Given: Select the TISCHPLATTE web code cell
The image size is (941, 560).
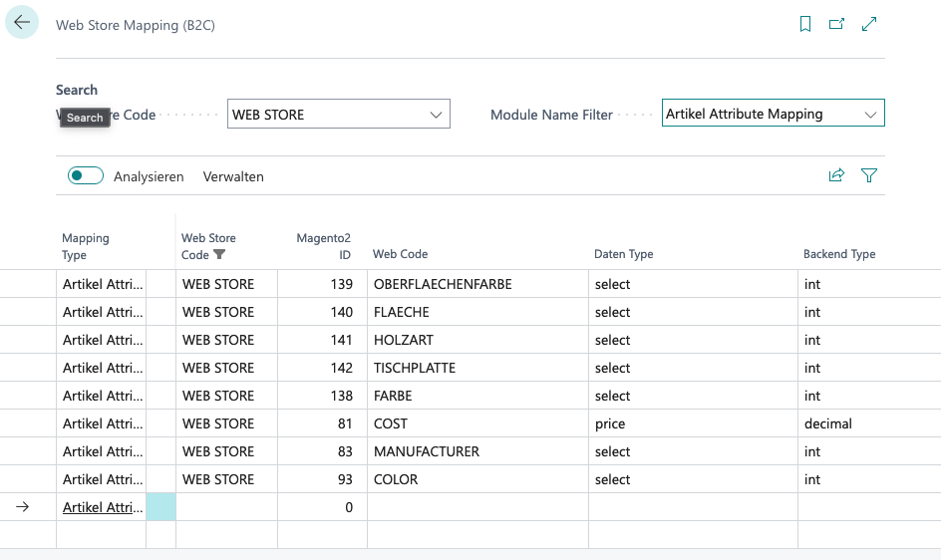Looking at the screenshot, I should click(477, 368).
